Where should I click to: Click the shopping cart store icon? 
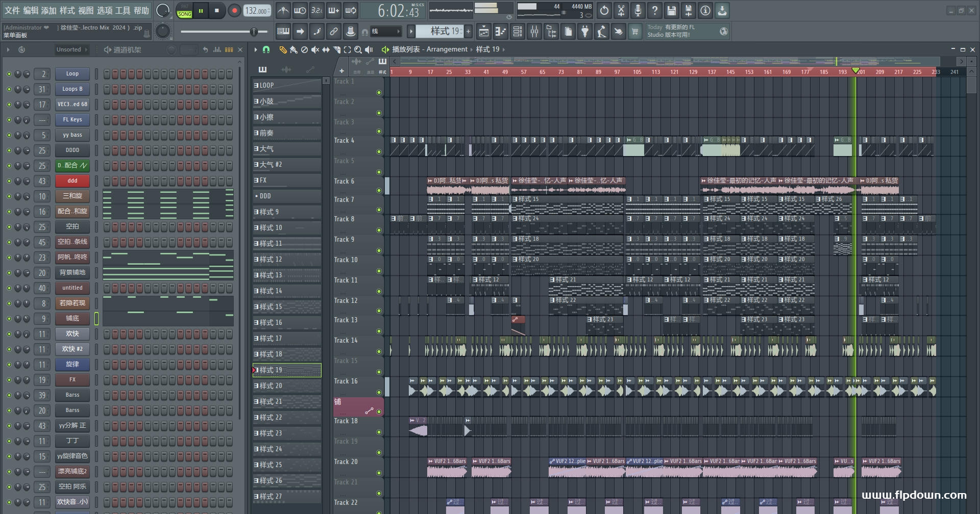coord(635,32)
